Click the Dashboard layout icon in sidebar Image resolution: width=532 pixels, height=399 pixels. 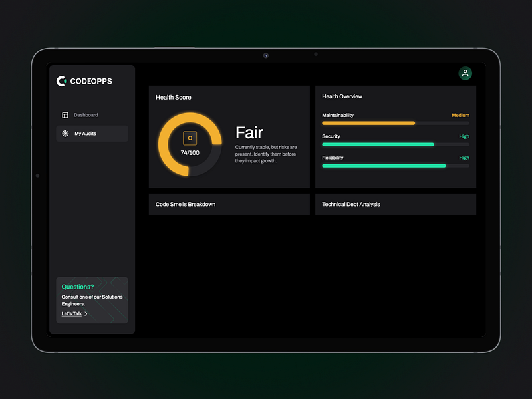tap(65, 115)
